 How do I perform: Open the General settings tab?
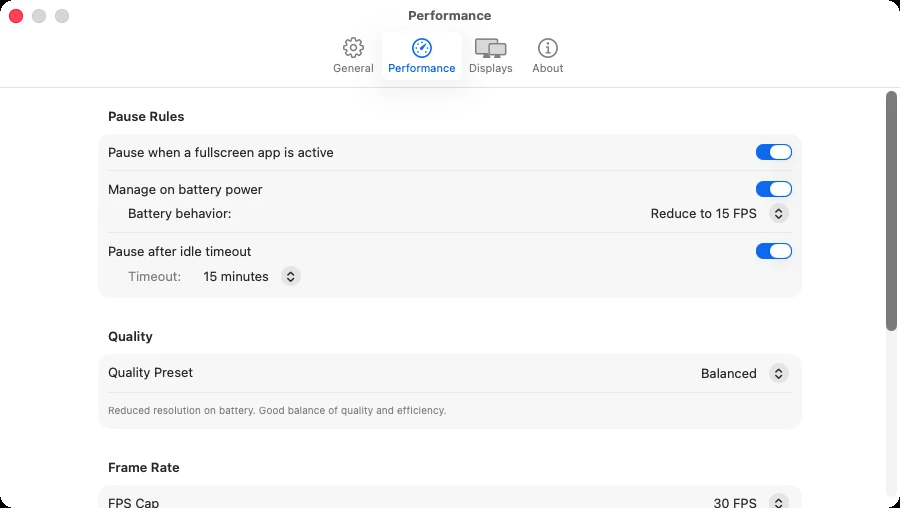(353, 56)
